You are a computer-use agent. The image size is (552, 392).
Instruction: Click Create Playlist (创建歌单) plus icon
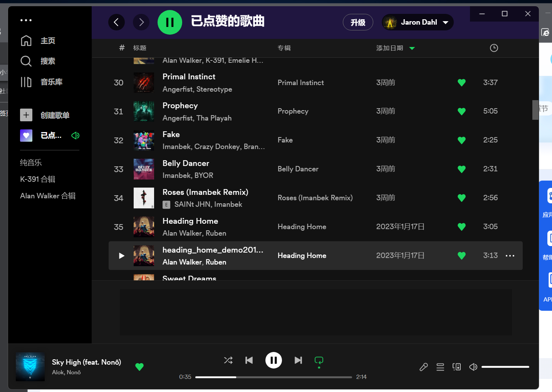26,115
